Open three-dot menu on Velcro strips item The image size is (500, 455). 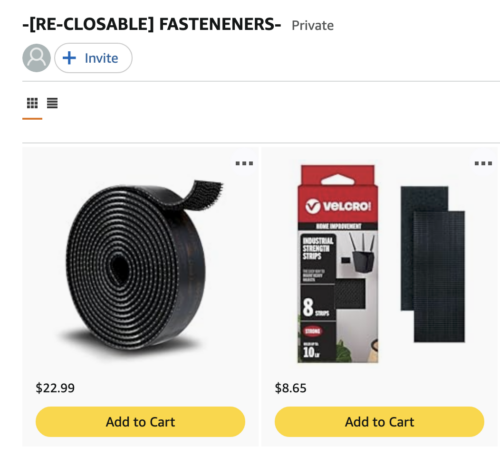[x=483, y=163]
